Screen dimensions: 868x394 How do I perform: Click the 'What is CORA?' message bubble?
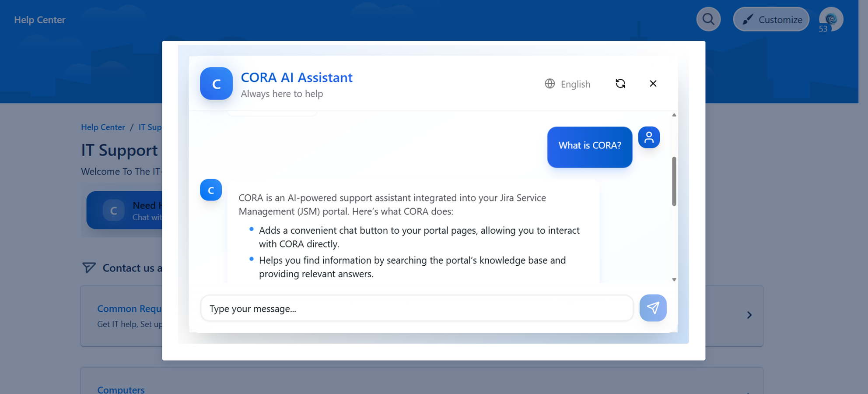pos(590,147)
